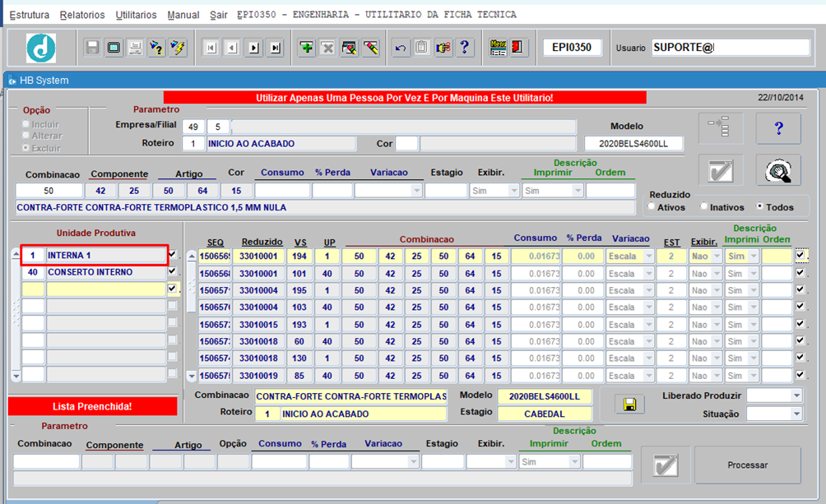Click down arrow of Unidade Produtiva scrollbar
The height and width of the screenshot is (504, 826).
16,376
